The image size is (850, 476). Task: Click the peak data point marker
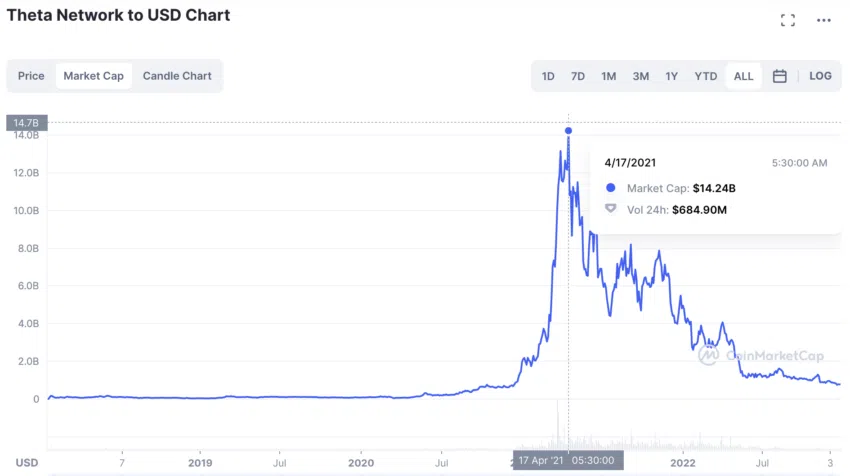coord(568,131)
